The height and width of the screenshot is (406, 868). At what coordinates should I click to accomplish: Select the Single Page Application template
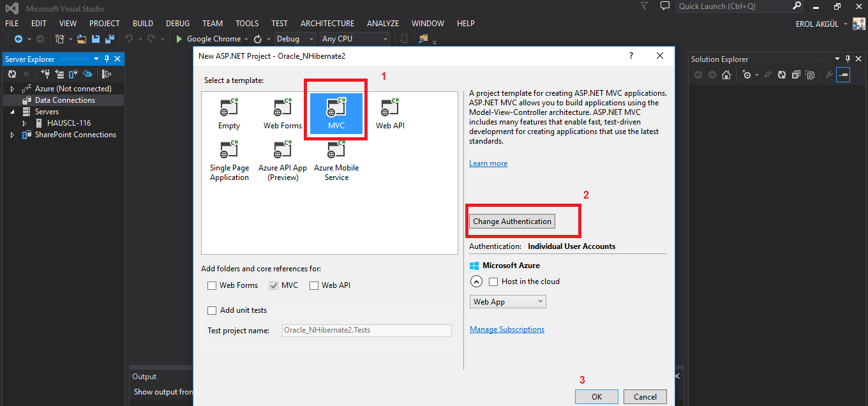228,151
